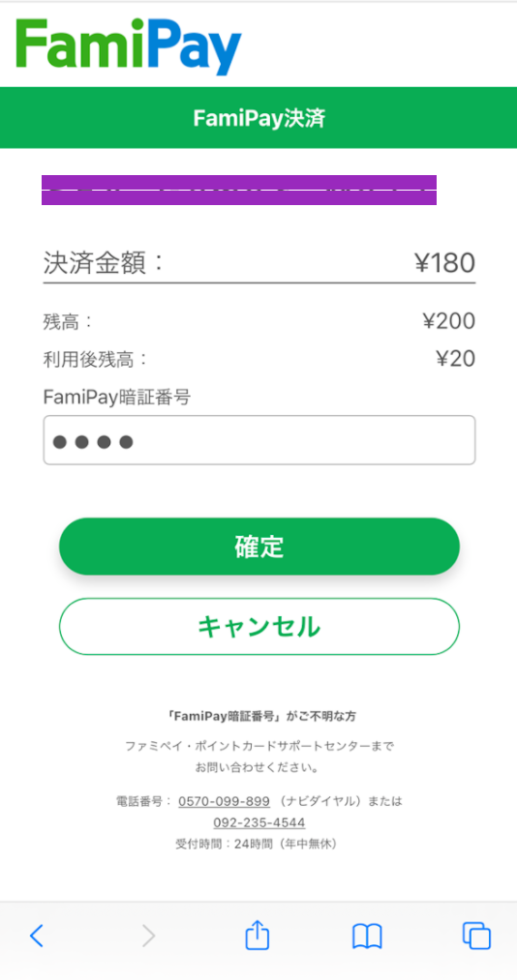Call the 092-235-4544 phone number link
The height and width of the screenshot is (980, 517).
258,822
